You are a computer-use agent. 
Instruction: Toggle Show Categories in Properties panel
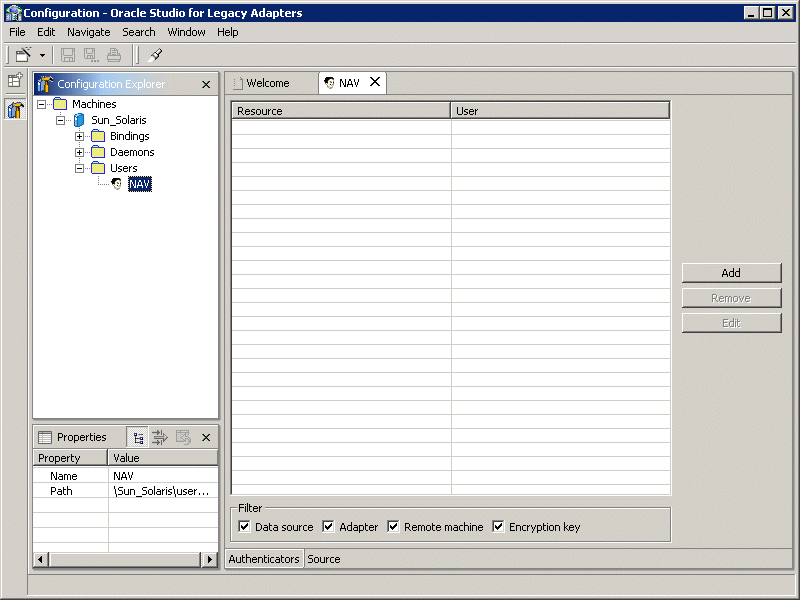tap(138, 437)
